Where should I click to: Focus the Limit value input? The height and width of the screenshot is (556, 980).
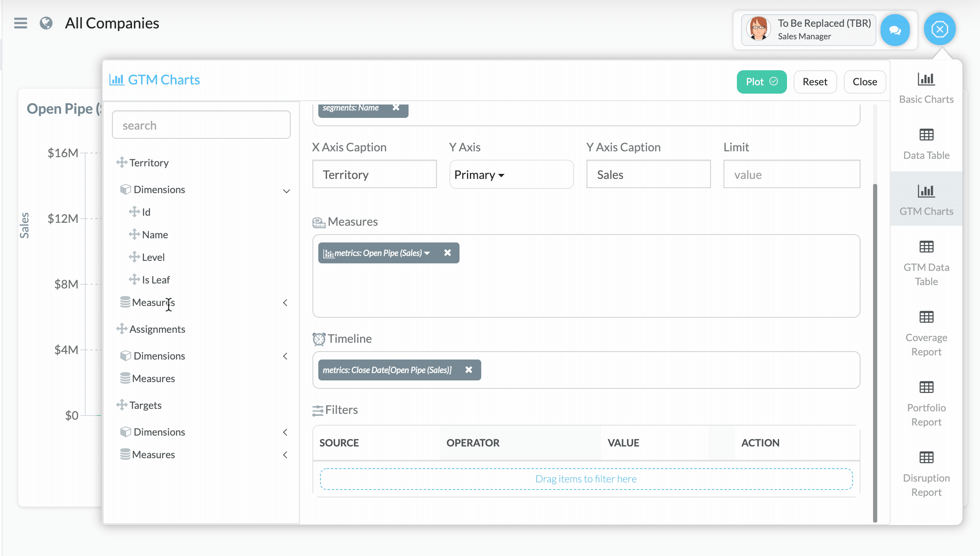791,175
